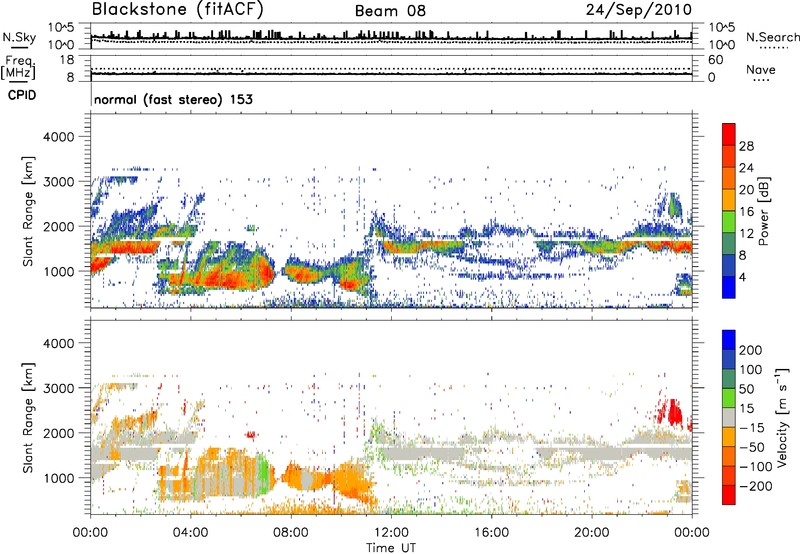Pick the yellow-orange segment of Power colorbar
Screen dimensions: 800x554
point(729,200)
